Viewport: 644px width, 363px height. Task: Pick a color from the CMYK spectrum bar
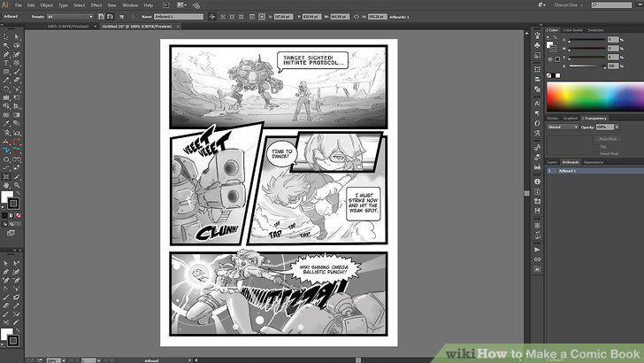tap(594, 97)
